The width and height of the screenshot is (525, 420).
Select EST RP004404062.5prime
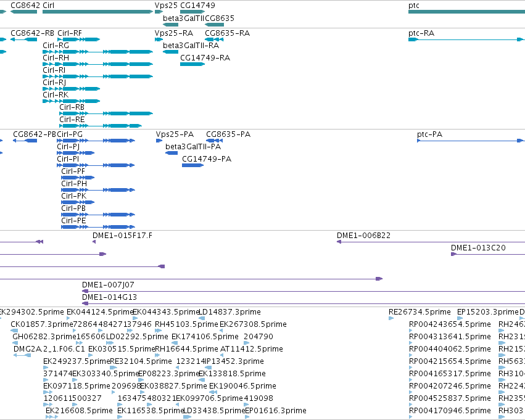click(450, 349)
